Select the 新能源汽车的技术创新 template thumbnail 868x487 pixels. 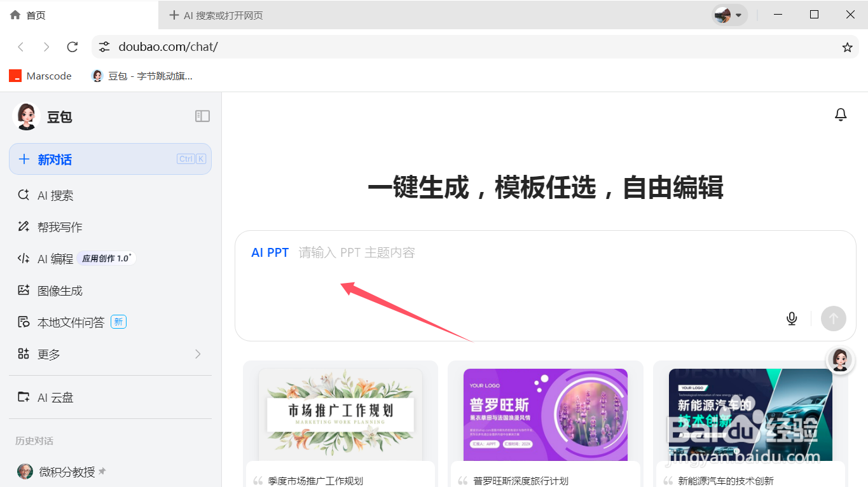[x=750, y=415]
